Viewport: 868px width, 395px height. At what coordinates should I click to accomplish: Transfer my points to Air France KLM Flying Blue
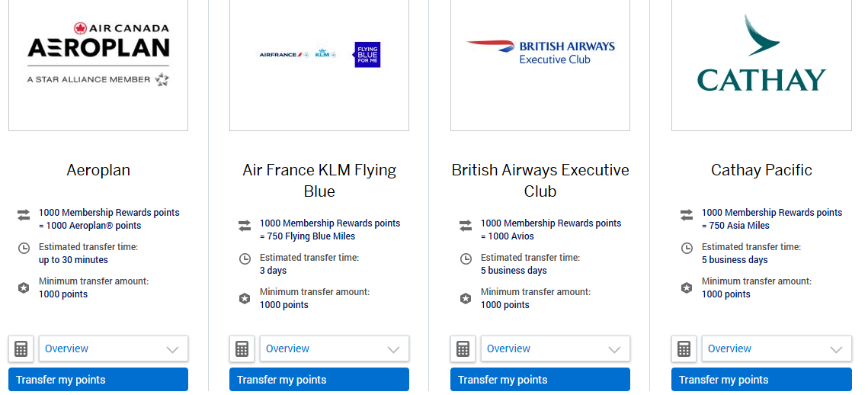[x=319, y=380]
